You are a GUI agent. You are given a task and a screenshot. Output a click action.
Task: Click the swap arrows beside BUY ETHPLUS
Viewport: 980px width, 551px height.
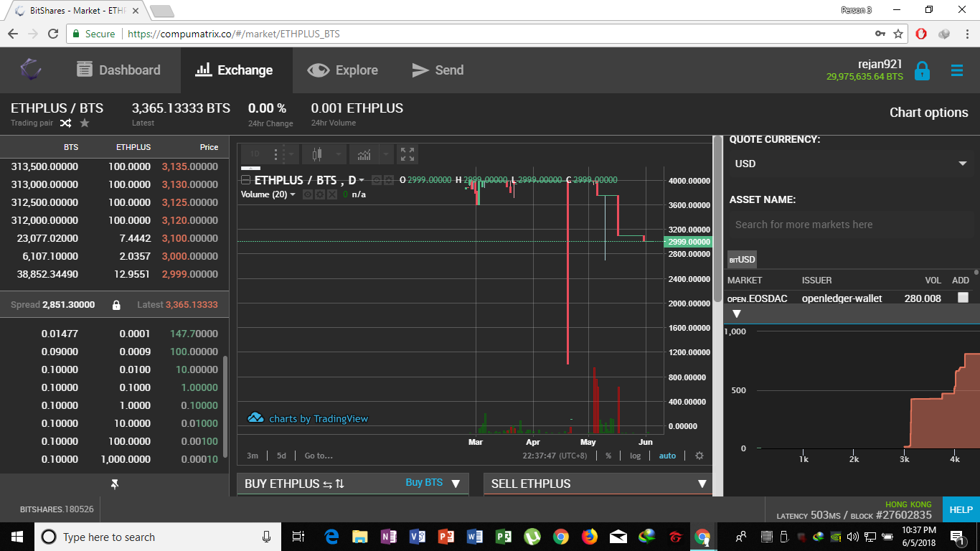click(x=334, y=484)
